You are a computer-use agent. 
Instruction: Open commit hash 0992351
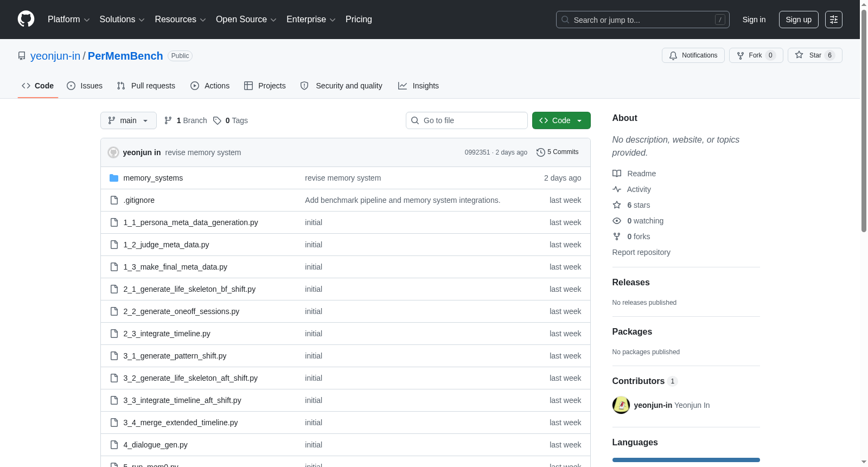477,152
